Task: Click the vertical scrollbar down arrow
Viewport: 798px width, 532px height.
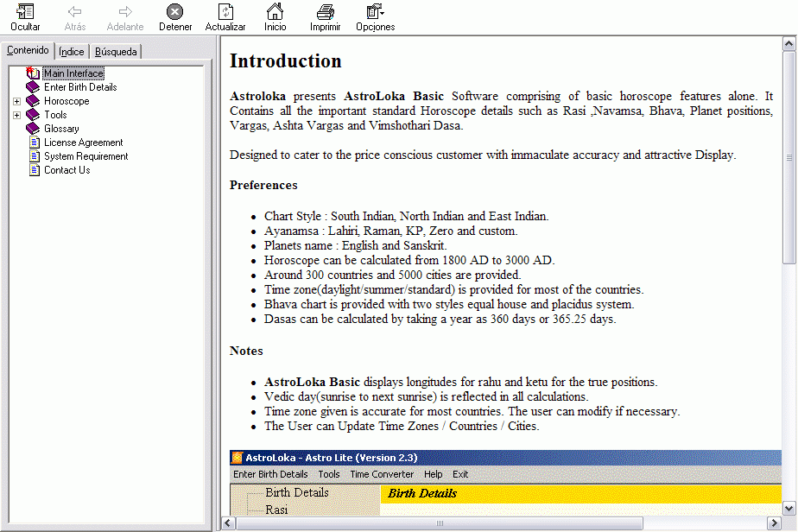Action: tap(789, 508)
